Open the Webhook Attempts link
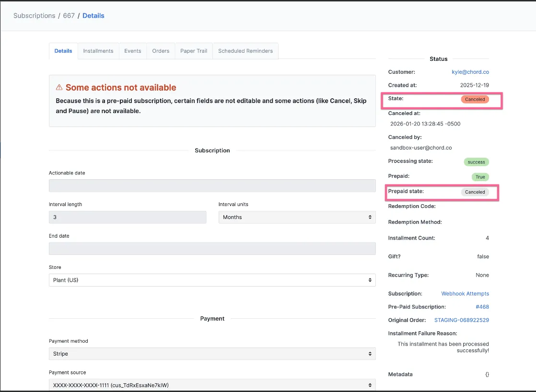This screenshot has height=392, width=536. 465,294
